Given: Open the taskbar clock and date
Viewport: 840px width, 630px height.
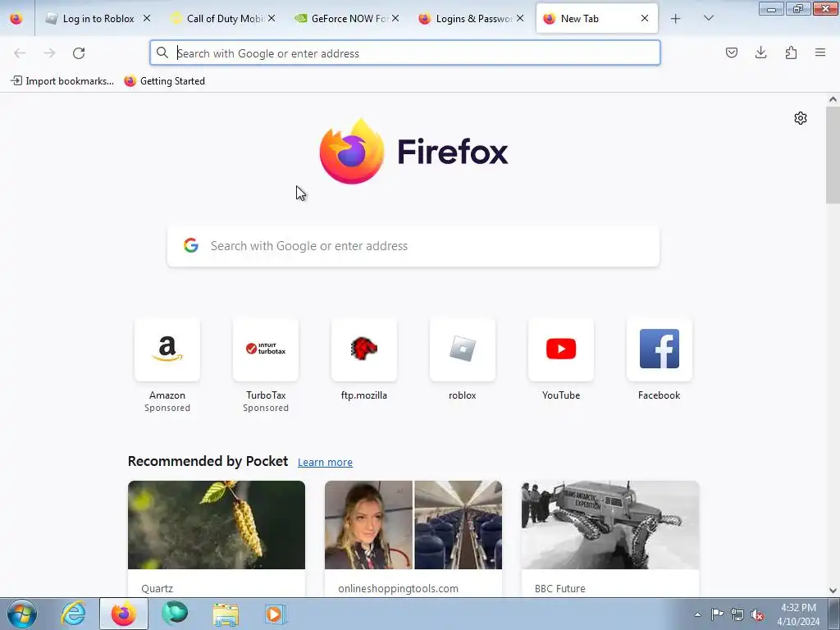Looking at the screenshot, I should 798,614.
